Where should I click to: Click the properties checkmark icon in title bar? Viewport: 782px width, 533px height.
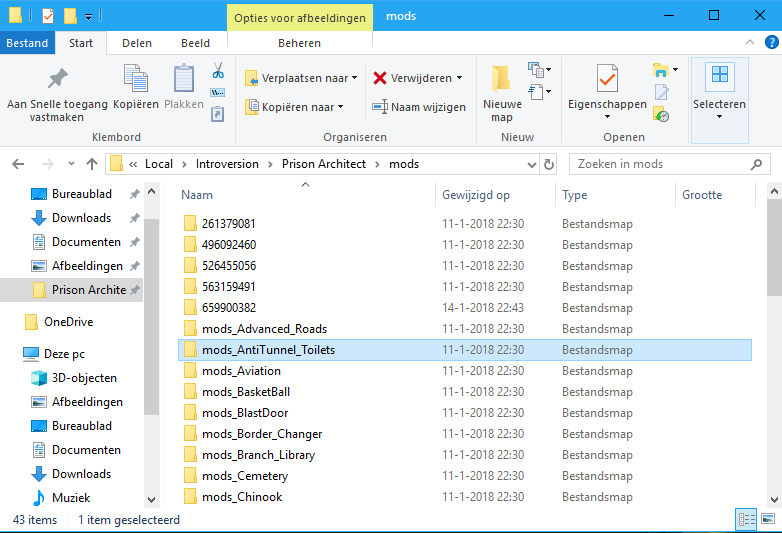(x=48, y=16)
